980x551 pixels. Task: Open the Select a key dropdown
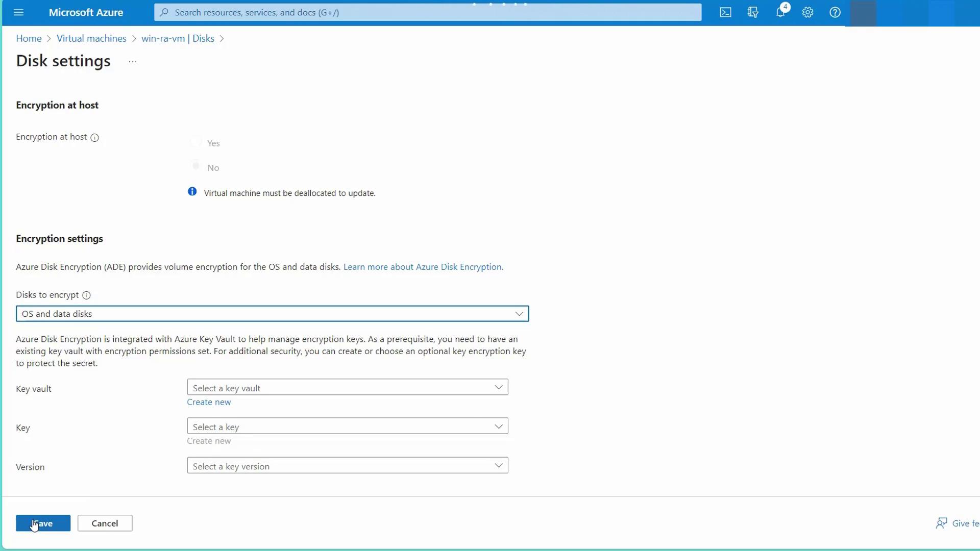(x=347, y=427)
